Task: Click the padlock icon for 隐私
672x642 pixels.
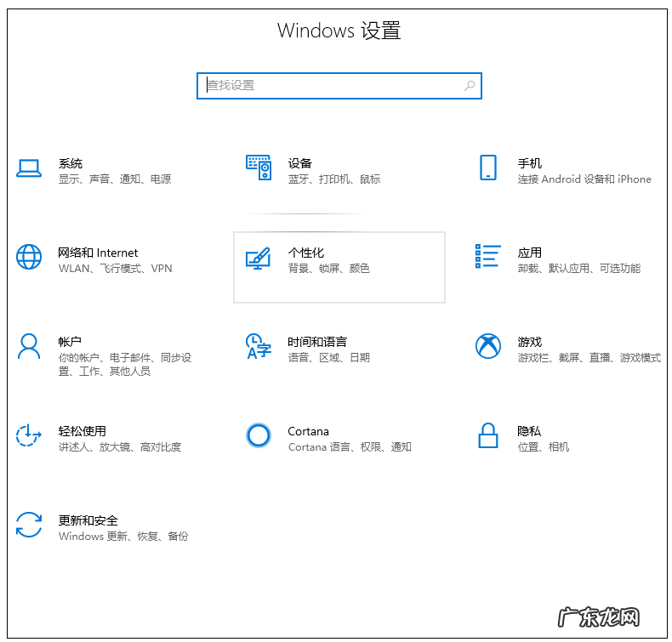Action: coord(488,435)
